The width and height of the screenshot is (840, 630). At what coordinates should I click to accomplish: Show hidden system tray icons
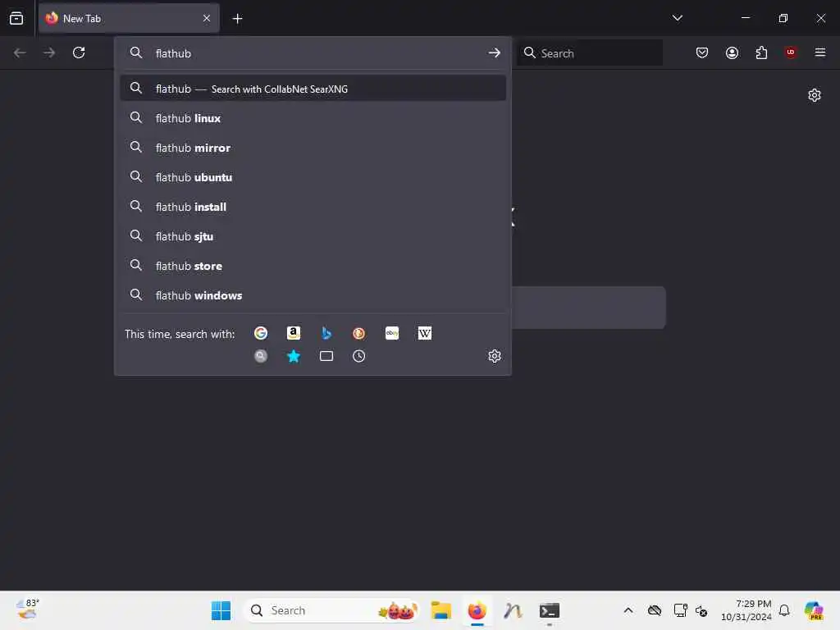[x=628, y=610]
